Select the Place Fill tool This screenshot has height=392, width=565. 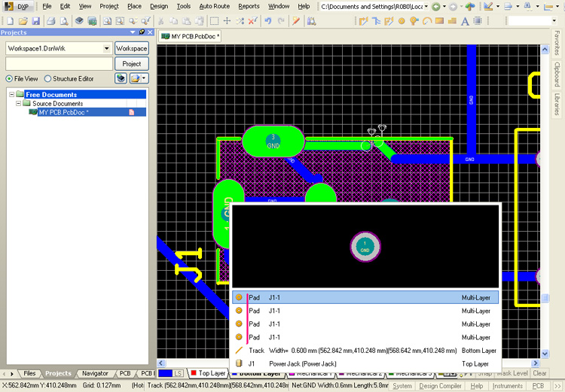coord(439,21)
